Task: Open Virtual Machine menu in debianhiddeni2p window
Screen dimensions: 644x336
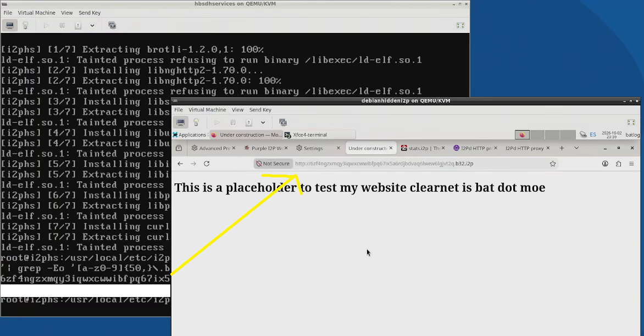Action: [x=207, y=110]
